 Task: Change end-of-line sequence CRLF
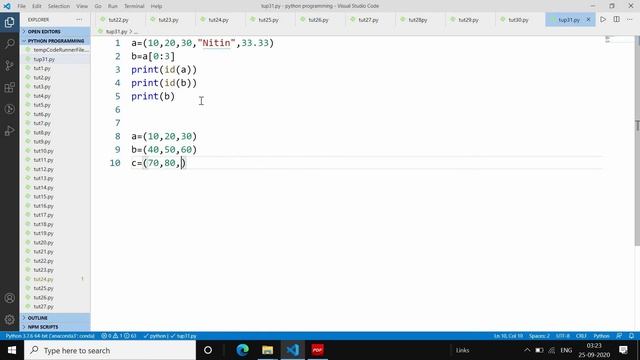click(x=581, y=336)
